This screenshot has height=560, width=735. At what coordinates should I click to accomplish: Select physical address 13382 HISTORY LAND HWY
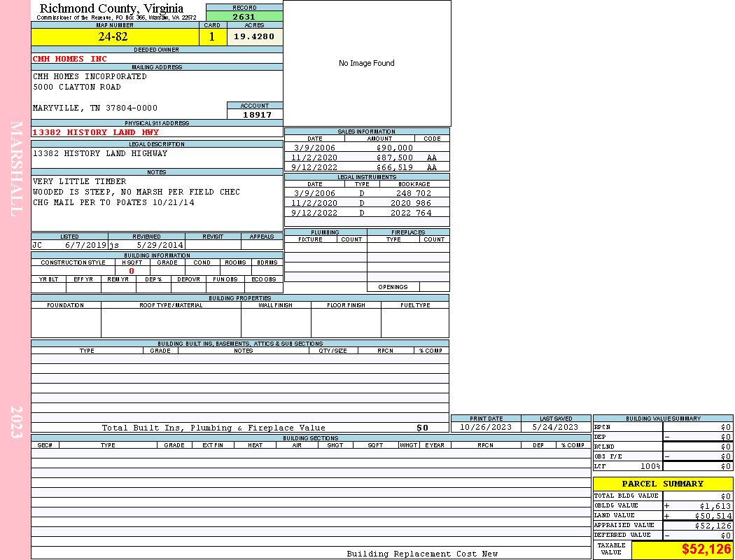pos(96,132)
